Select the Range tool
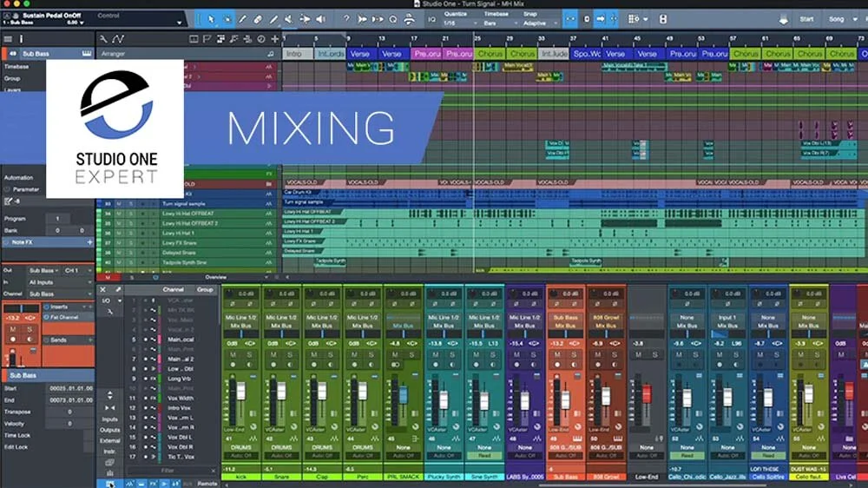 pos(227,19)
